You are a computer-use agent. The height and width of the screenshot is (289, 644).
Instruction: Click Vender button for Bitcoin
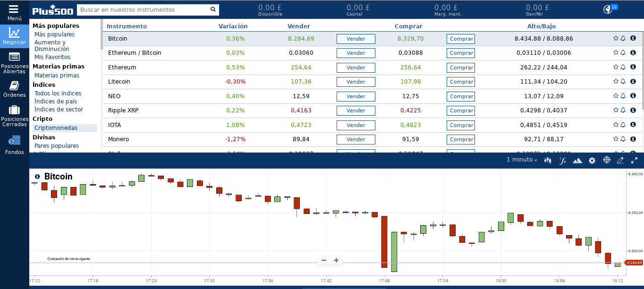(x=356, y=39)
